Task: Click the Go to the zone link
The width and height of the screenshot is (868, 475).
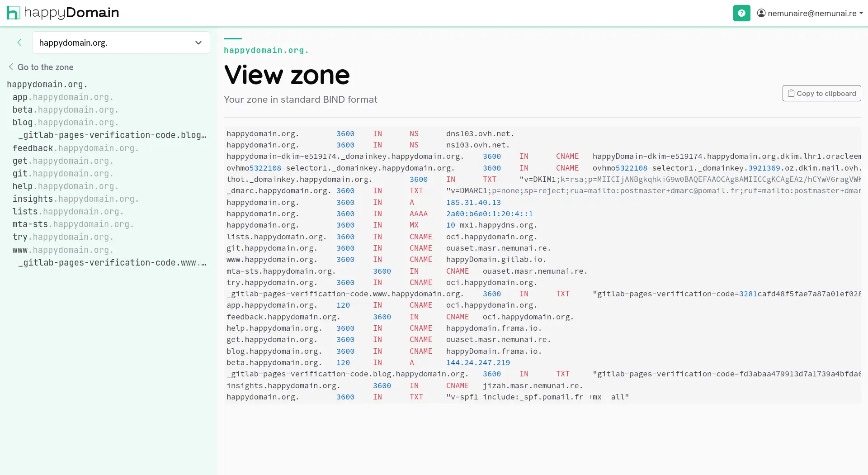Action: point(41,67)
